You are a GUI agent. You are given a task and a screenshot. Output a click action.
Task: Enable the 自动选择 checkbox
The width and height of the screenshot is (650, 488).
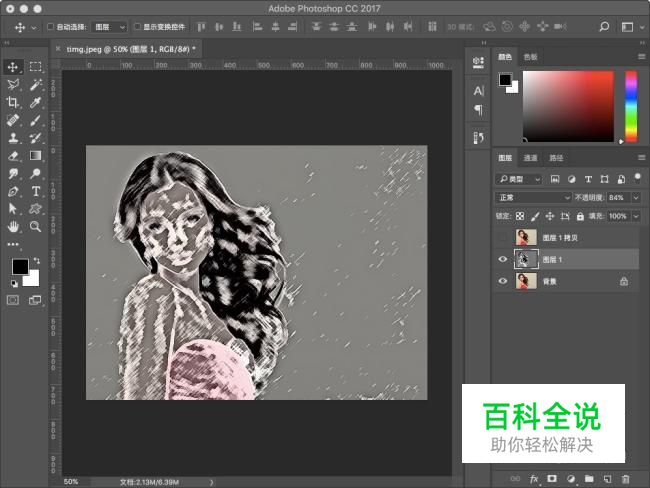(x=52, y=27)
